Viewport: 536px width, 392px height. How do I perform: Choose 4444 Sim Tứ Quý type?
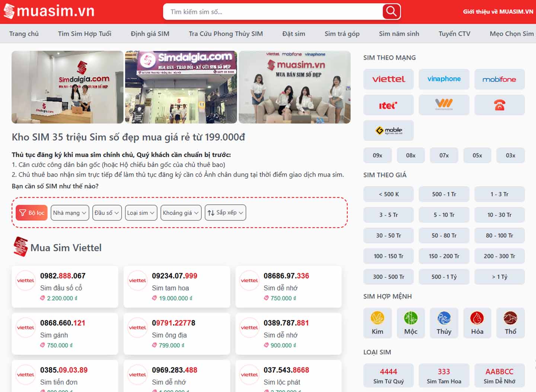tap(388, 376)
